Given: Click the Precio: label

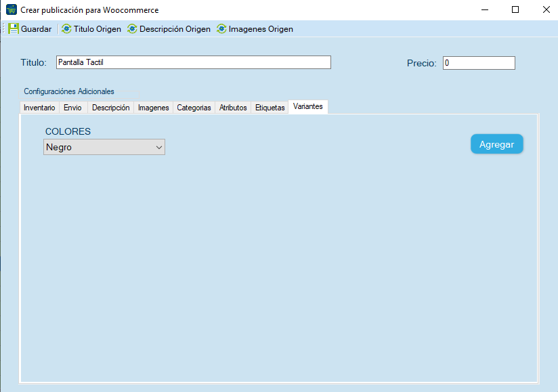Looking at the screenshot, I should (422, 64).
